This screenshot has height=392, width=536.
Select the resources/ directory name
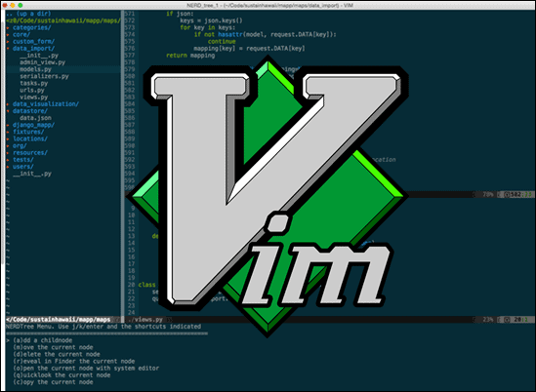tap(30, 153)
